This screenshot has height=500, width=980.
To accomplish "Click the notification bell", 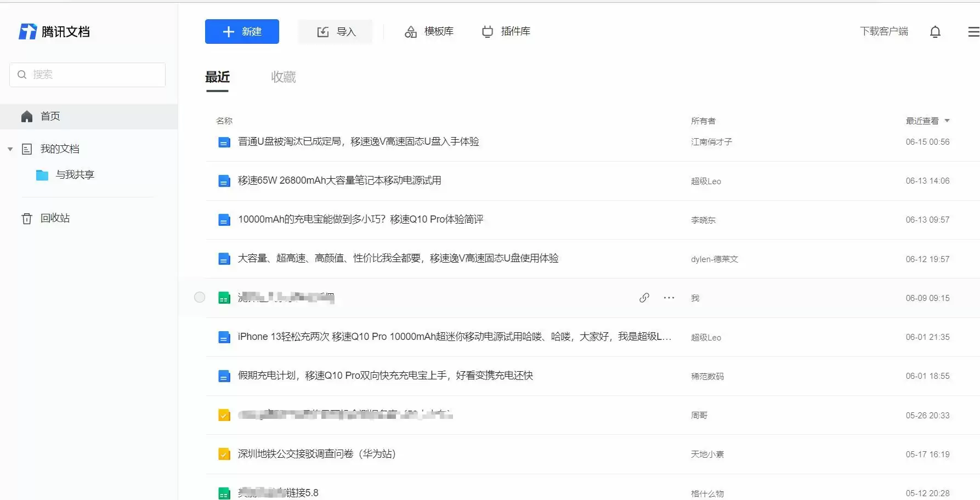I will pos(935,32).
